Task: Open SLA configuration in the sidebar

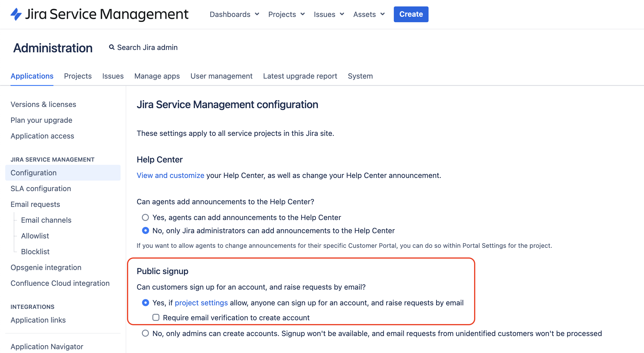Action: tap(41, 188)
